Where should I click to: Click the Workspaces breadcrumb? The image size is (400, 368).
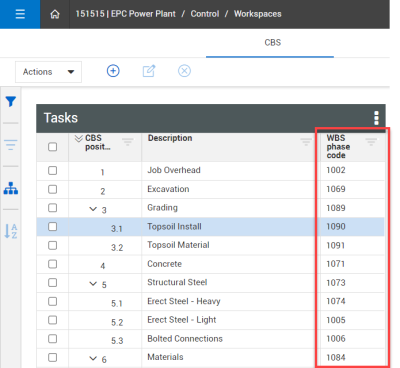[x=258, y=14]
